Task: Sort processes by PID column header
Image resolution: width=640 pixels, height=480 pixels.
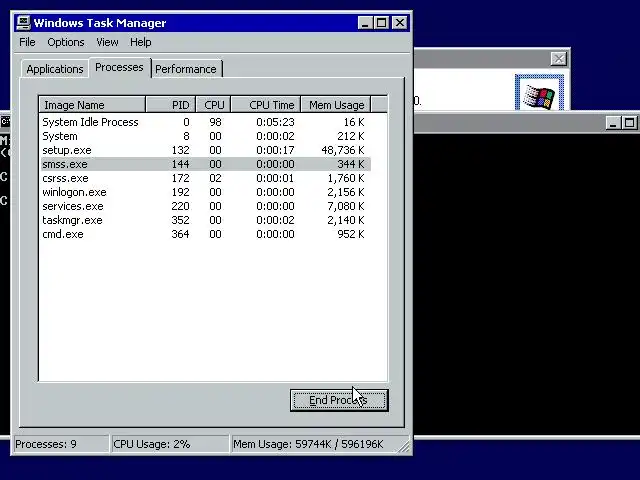Action: [x=171, y=105]
